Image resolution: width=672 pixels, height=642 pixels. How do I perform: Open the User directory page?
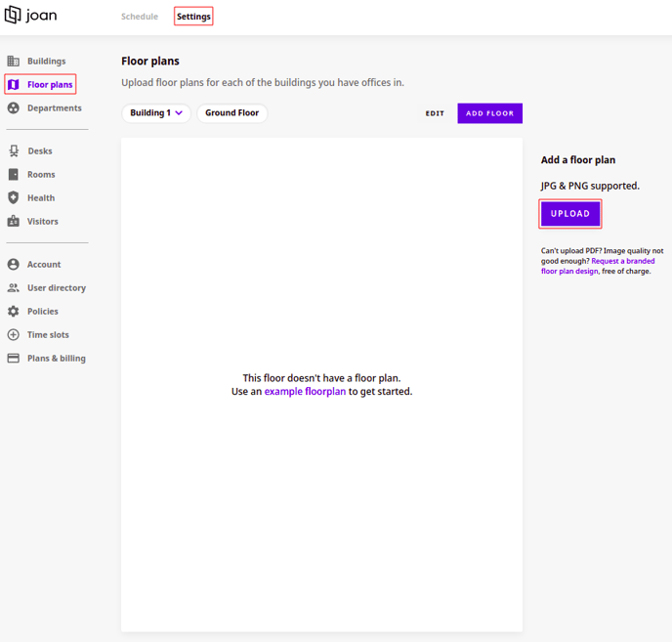57,287
